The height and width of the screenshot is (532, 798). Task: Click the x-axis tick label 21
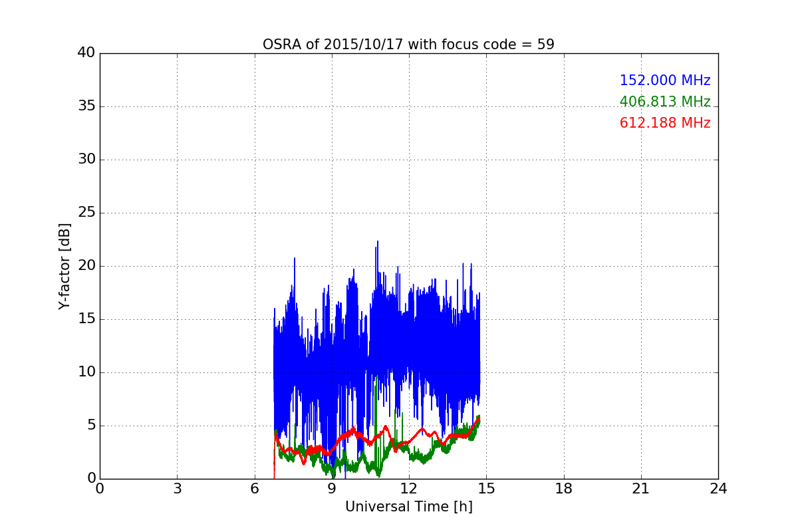(x=641, y=489)
